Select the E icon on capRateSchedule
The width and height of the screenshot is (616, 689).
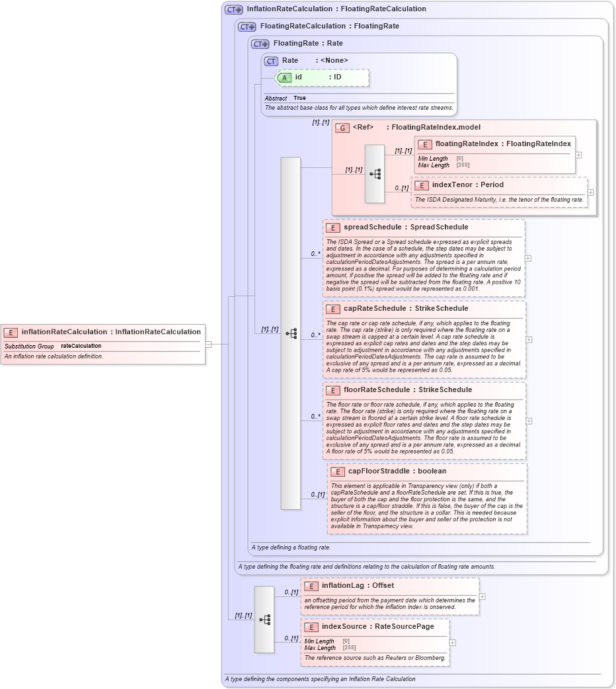[332, 308]
